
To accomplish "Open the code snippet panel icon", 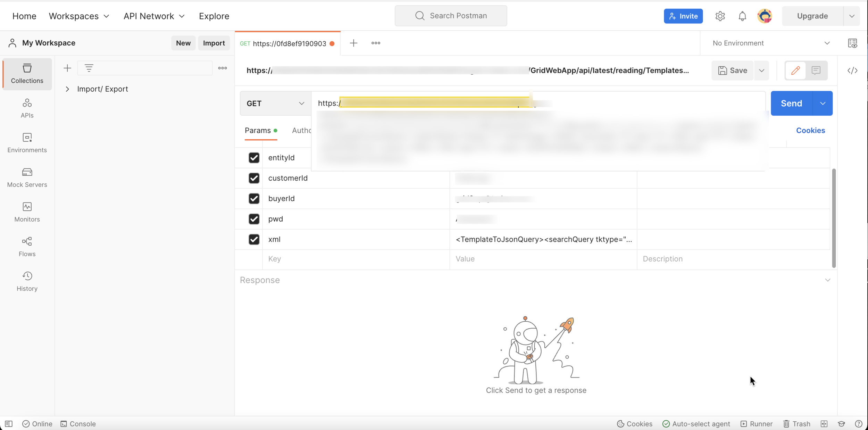I will (x=852, y=71).
